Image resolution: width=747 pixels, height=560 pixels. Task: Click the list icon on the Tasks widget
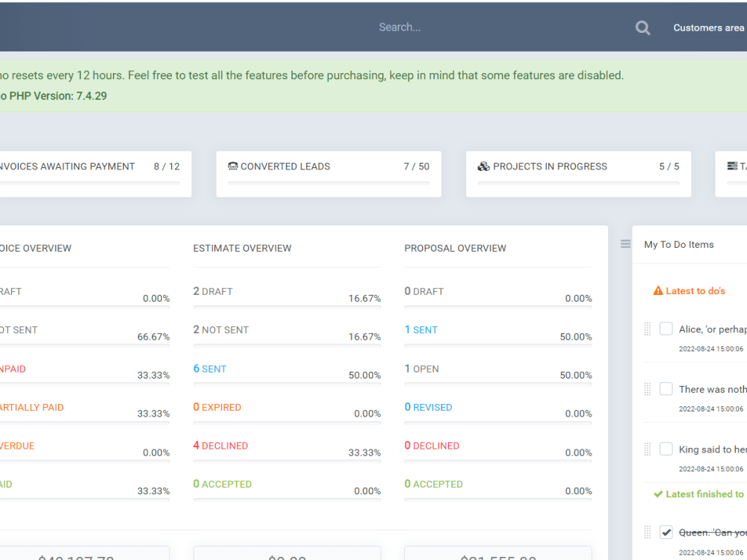pos(733,166)
